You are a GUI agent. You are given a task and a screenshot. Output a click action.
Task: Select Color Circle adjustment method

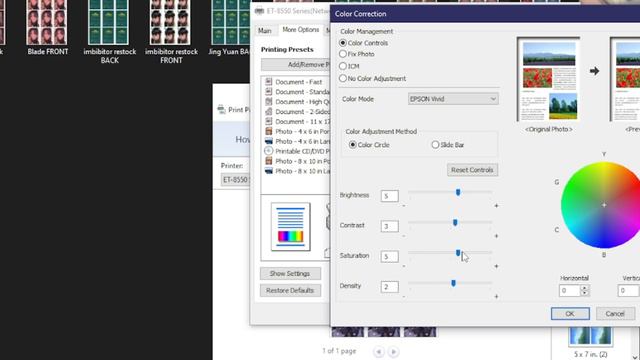pyautogui.click(x=353, y=144)
